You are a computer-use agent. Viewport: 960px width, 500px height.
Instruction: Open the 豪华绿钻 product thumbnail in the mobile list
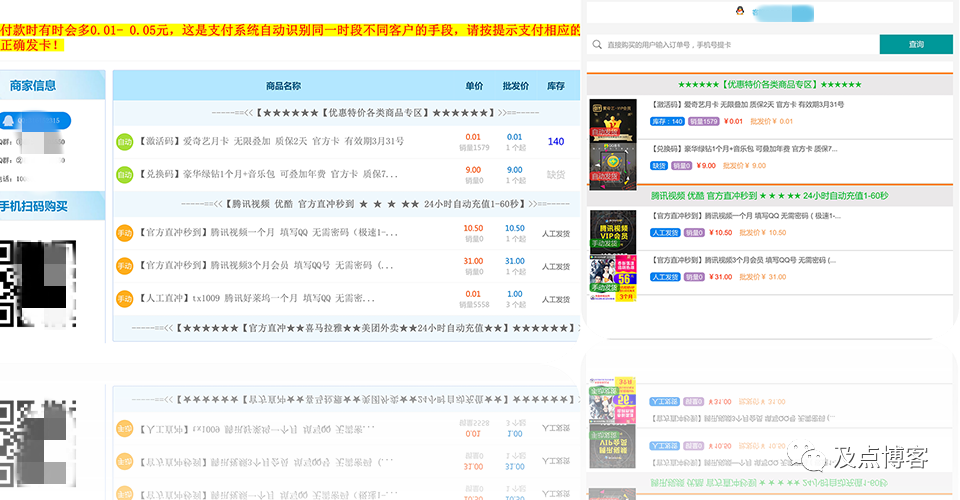click(x=613, y=166)
